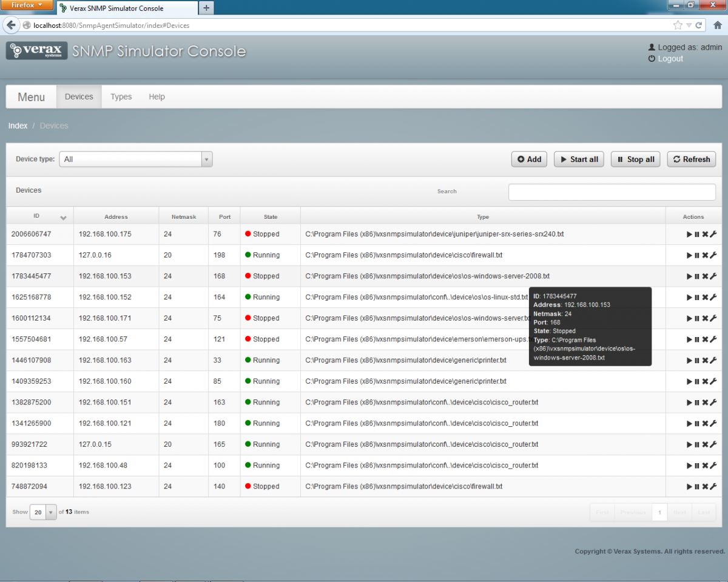Click the Refresh button
728x582 pixels.
(692, 159)
